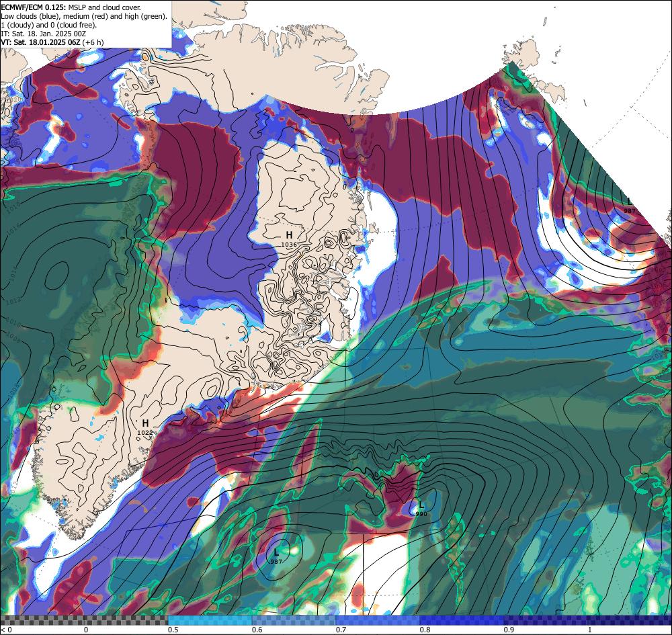The image size is (672, 635).
Task: Click the 990 pressure value
Action: coord(421,514)
